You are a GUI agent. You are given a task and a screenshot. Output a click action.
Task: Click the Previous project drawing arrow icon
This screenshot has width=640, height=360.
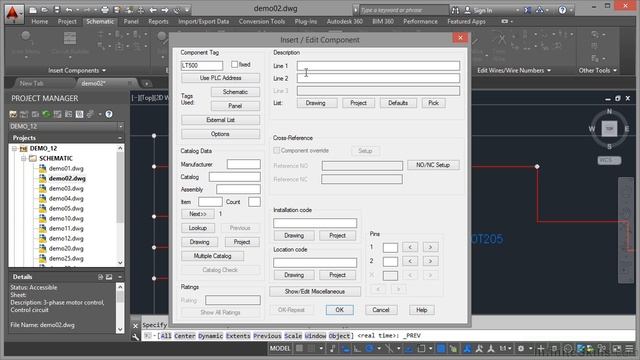pos(153,10)
